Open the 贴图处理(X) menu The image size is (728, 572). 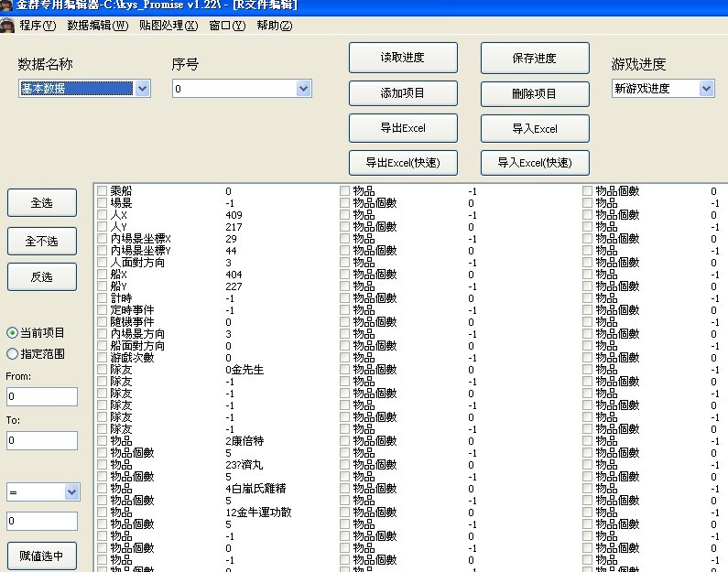tap(168, 25)
